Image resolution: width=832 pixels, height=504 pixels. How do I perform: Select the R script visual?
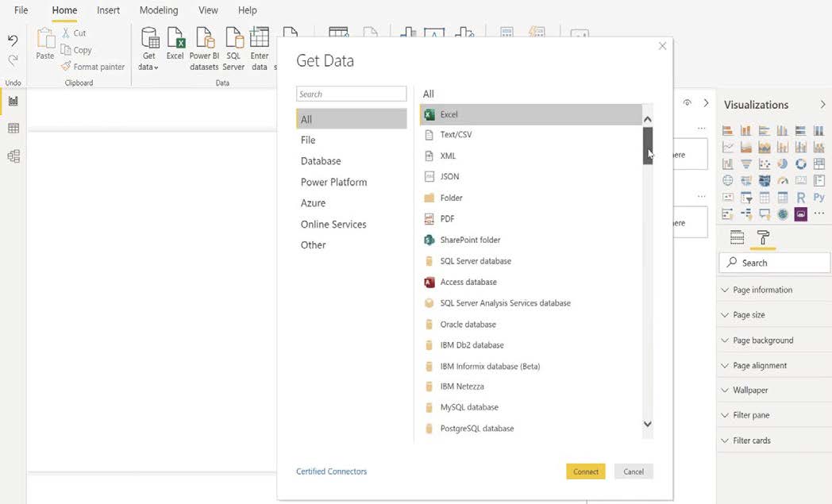click(801, 198)
